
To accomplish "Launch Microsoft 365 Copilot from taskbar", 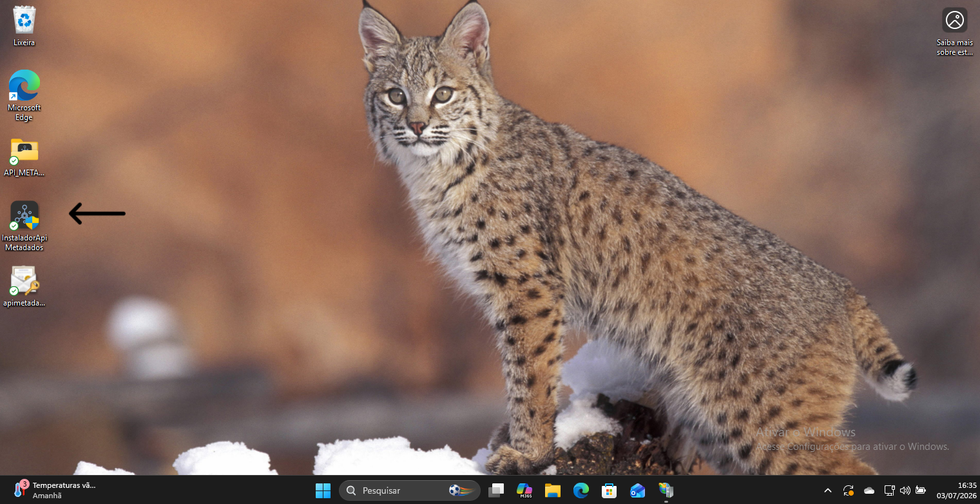I will point(524,490).
